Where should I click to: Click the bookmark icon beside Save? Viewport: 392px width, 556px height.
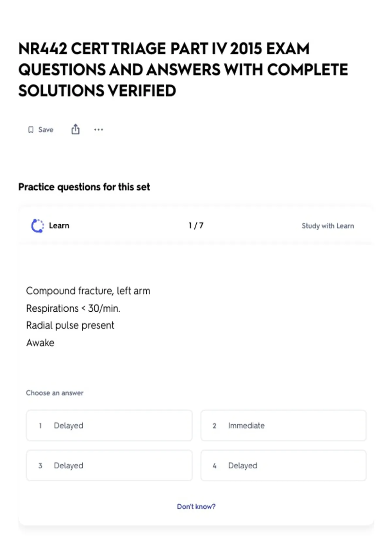tap(31, 130)
